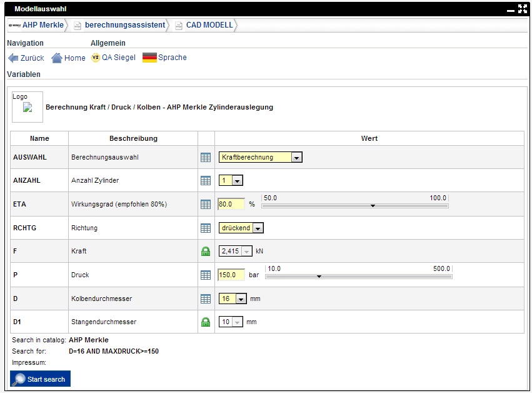Click the Wert column header

tap(369, 138)
